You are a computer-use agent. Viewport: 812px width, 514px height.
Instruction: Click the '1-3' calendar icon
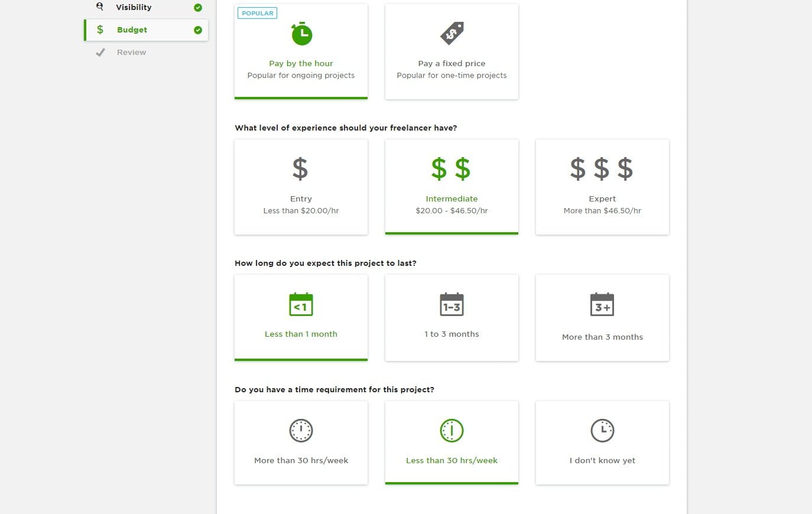452,304
